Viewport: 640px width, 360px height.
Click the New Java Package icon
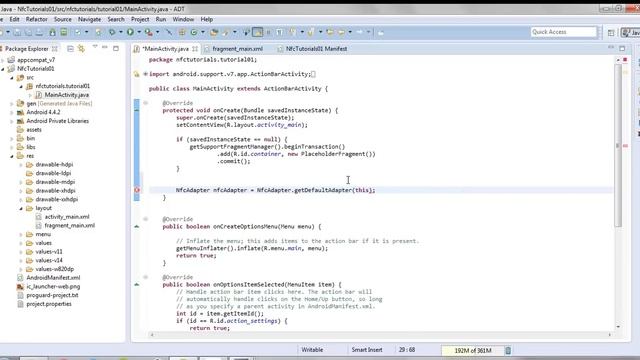coord(182,32)
